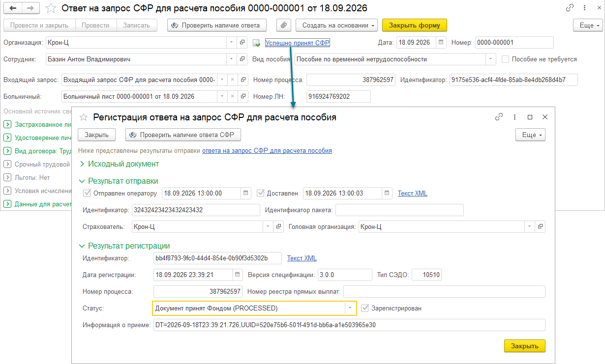Toggle Доставлен checkbox

click(x=261, y=193)
